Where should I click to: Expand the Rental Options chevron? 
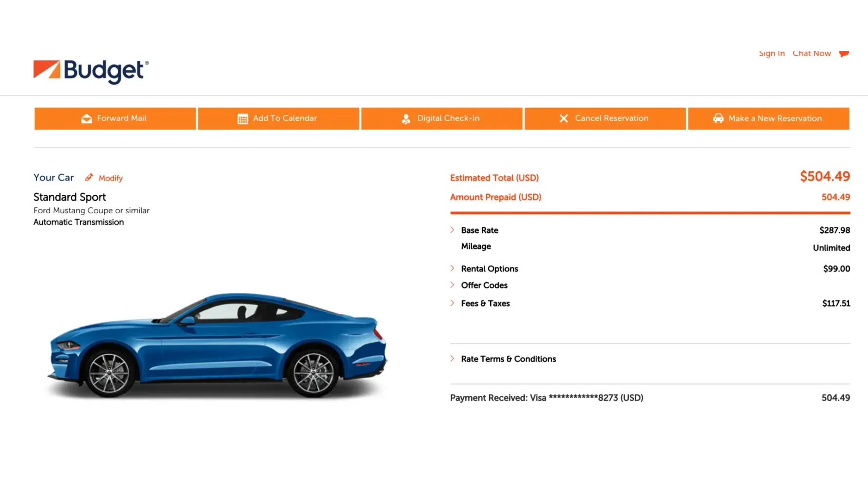[452, 268]
